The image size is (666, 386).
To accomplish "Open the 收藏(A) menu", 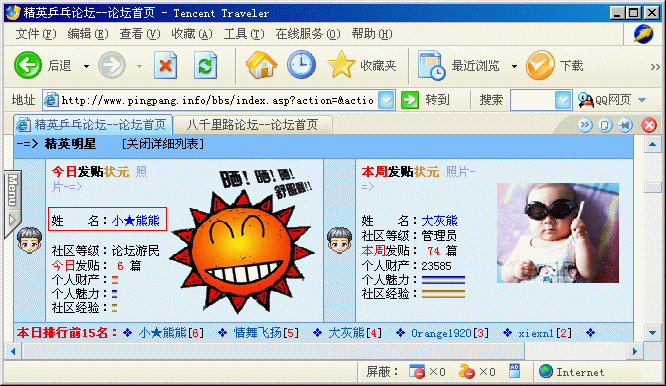I will point(192,34).
